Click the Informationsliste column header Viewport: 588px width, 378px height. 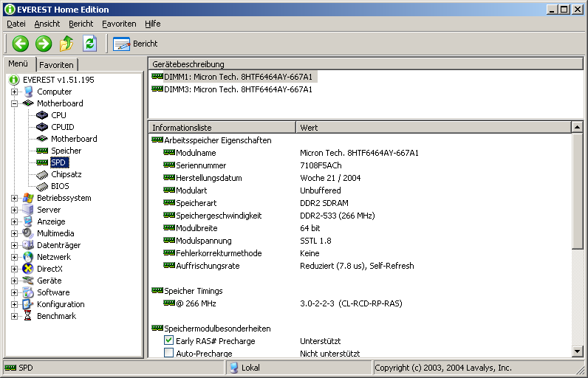(222, 128)
